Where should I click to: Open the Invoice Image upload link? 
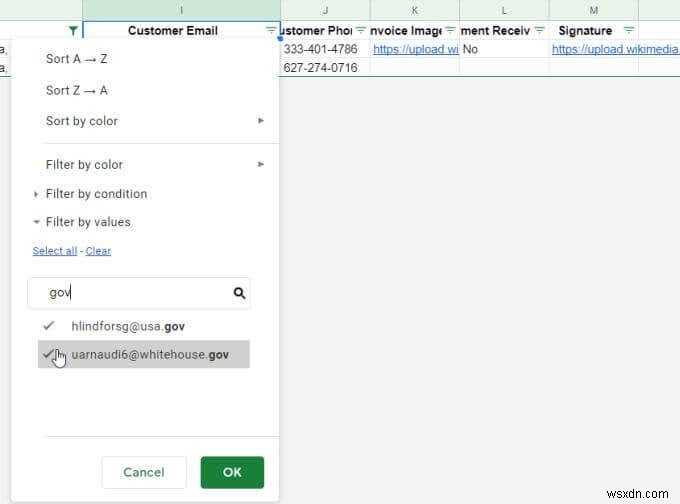(x=415, y=49)
